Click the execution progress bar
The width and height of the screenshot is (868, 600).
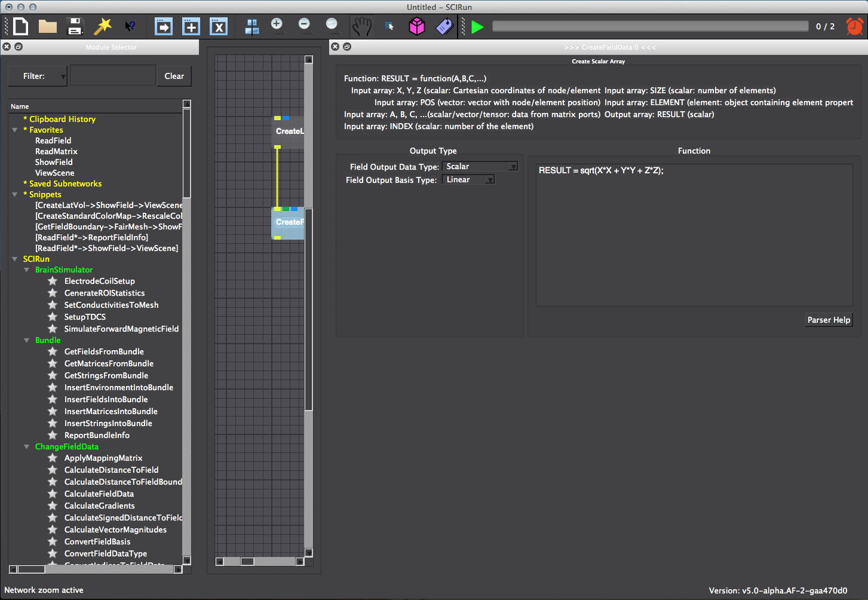click(650, 26)
